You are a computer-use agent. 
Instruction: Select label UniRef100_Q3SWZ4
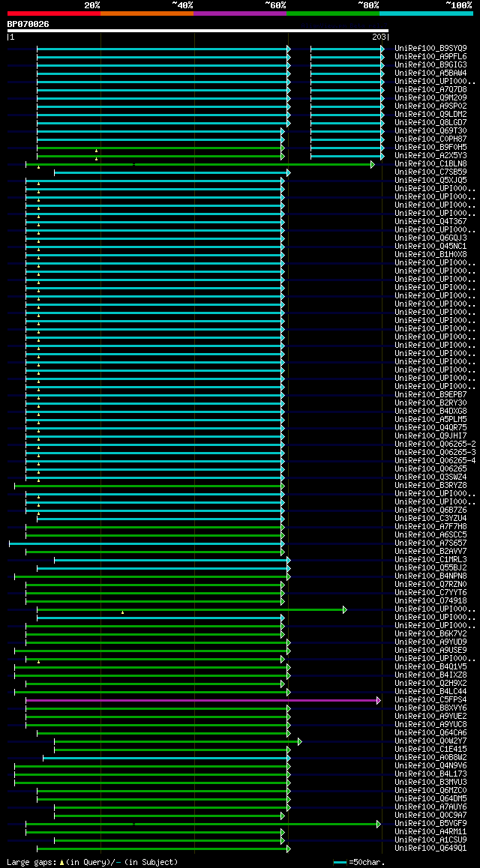tap(430, 477)
